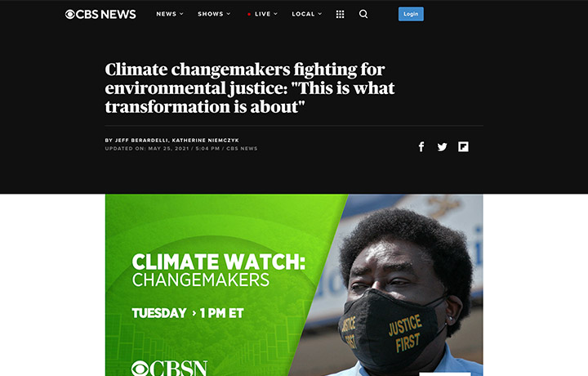588x376 pixels.
Task: Open the Local menu item
Action: (x=303, y=14)
